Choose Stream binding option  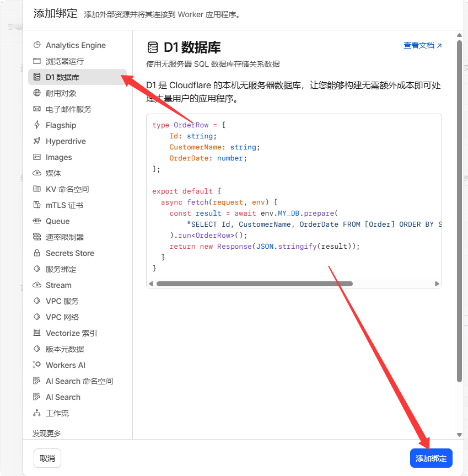(x=77, y=285)
